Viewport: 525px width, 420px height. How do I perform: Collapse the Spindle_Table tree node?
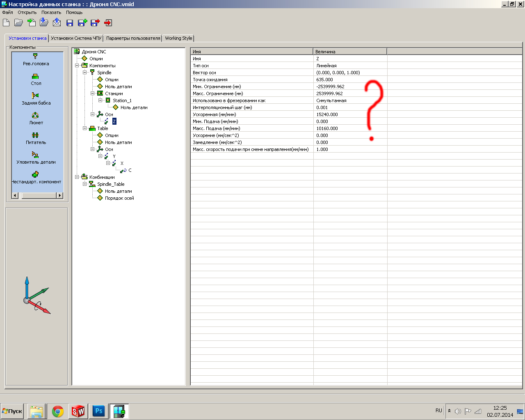coord(84,184)
